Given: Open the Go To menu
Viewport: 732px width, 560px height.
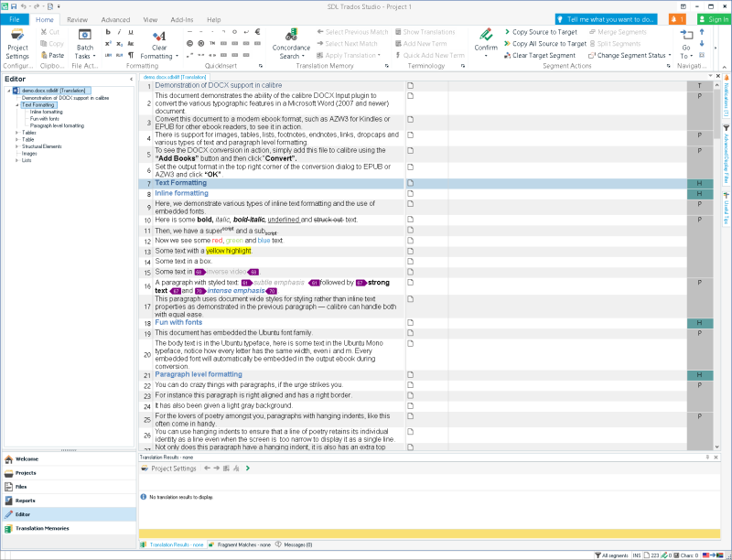Looking at the screenshot, I should (685, 44).
